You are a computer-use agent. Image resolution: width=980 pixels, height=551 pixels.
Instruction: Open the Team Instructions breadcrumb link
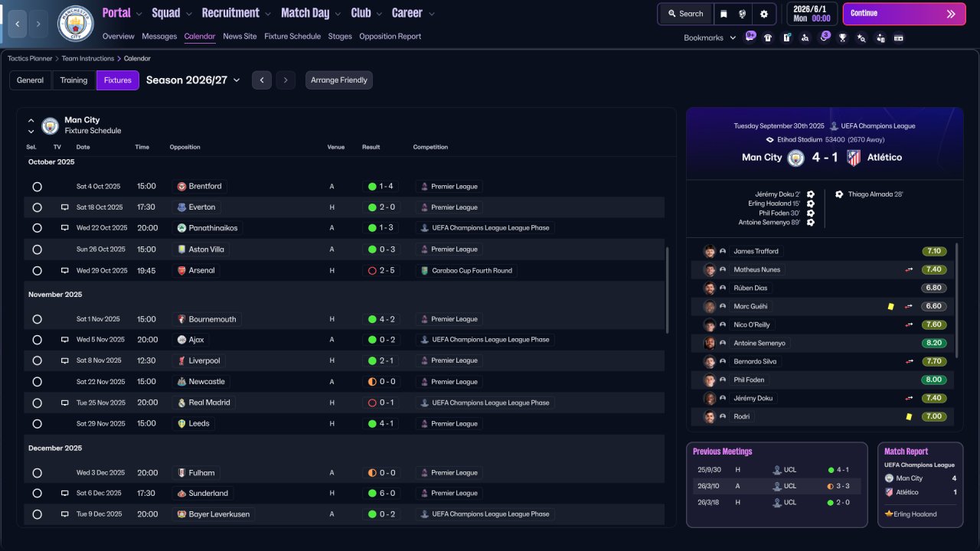(88, 58)
